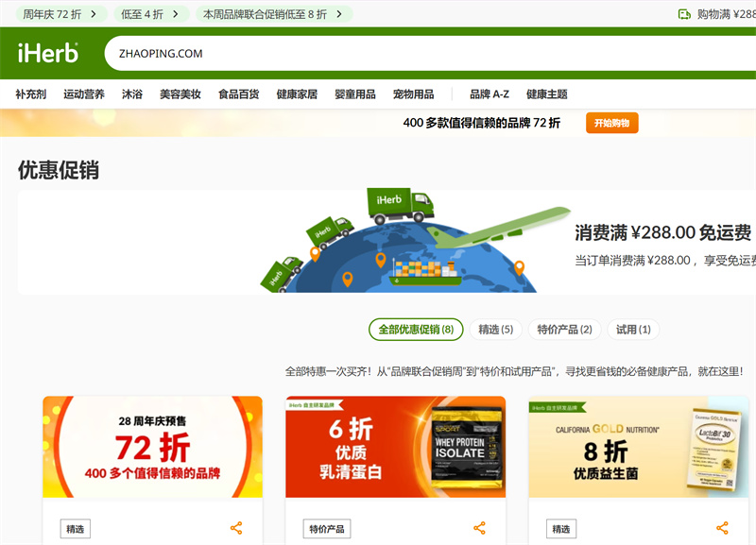The image size is (756, 545).
Task: Select the 特价产品 (2) filter tab
Action: (564, 330)
